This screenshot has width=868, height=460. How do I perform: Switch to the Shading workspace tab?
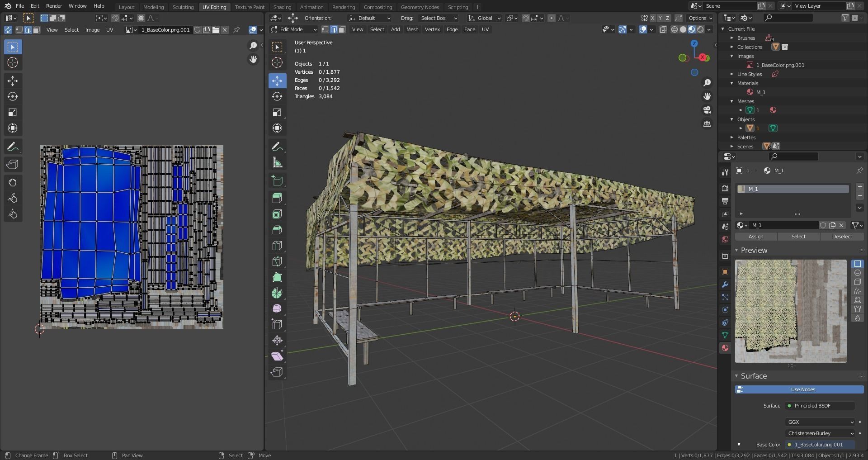[282, 7]
